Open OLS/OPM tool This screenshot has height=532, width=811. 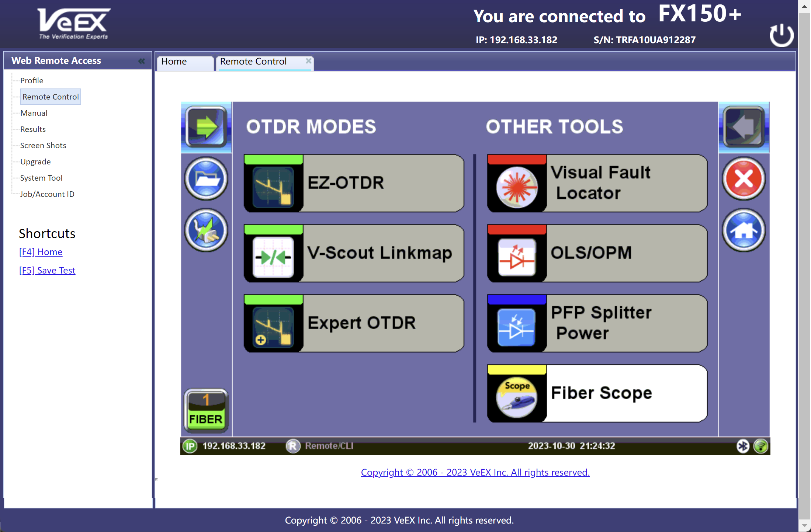coord(597,253)
